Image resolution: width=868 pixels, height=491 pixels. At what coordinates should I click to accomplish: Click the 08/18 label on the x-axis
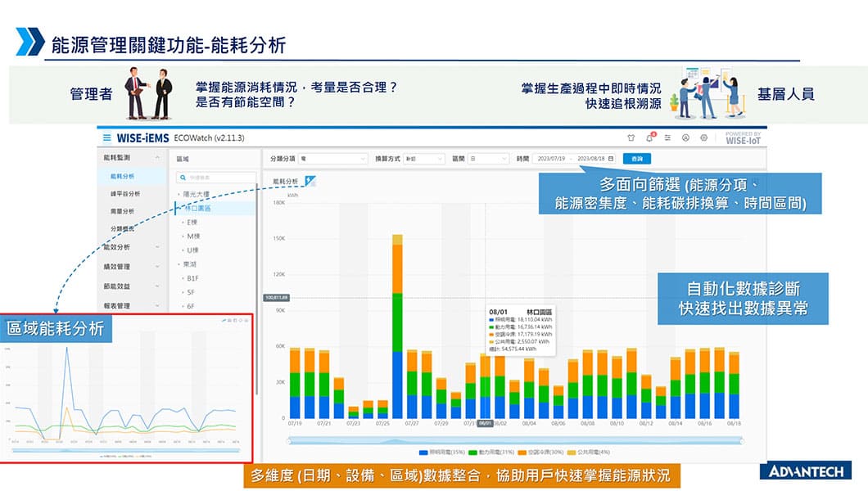point(734,424)
